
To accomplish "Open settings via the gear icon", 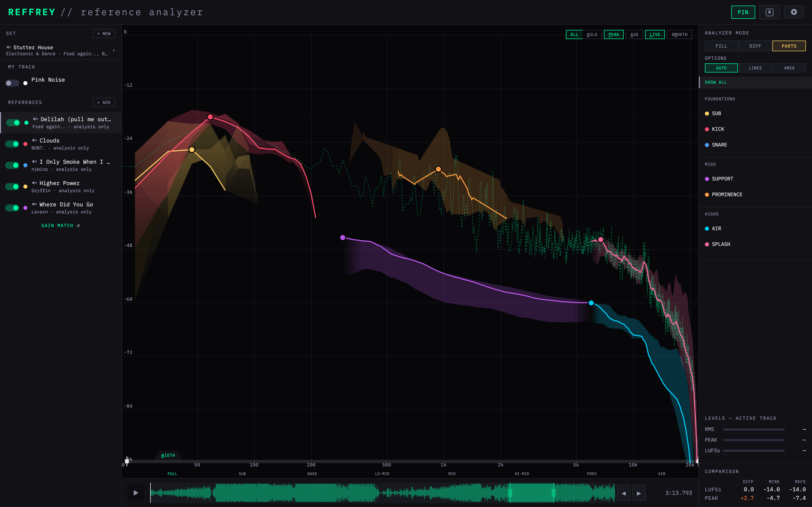I will tap(793, 12).
